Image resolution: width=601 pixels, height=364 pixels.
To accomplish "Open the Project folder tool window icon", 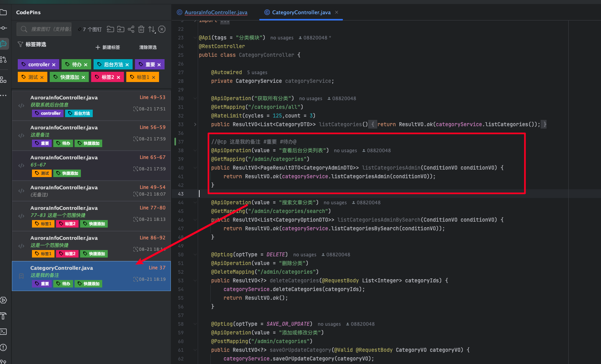I will coord(3,12).
